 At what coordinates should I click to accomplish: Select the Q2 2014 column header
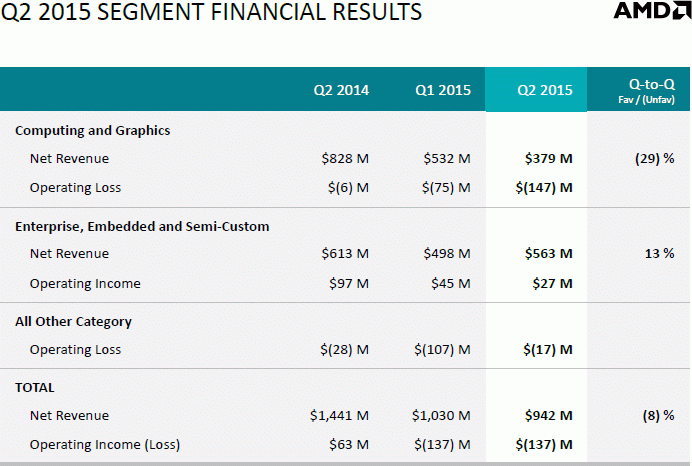(340, 90)
